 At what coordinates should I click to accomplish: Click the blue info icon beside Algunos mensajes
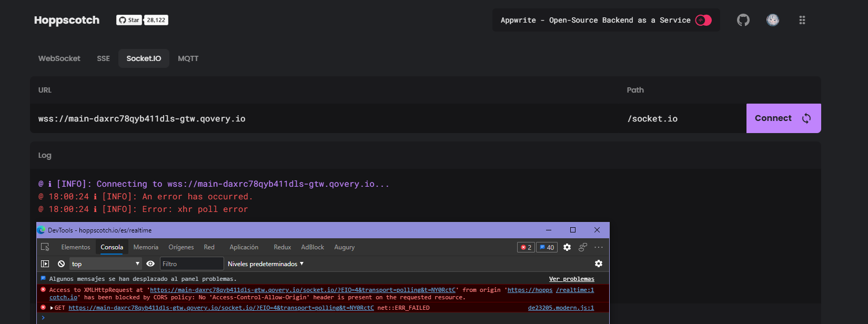click(43, 278)
